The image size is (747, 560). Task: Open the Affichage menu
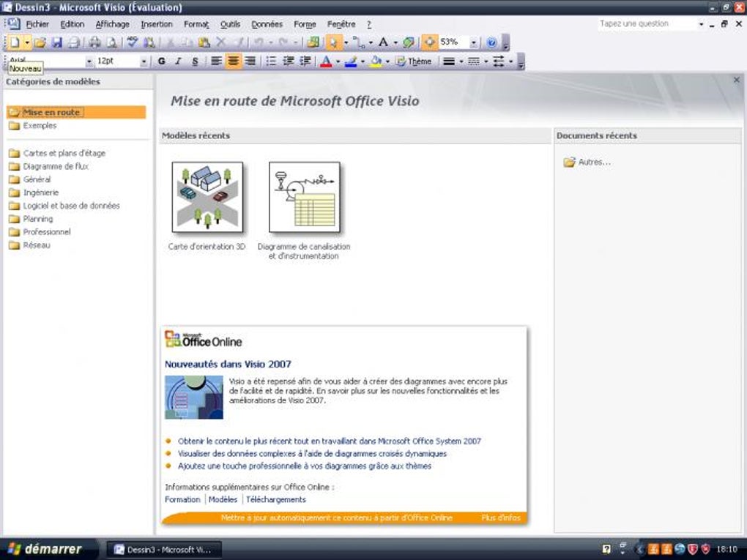click(113, 24)
